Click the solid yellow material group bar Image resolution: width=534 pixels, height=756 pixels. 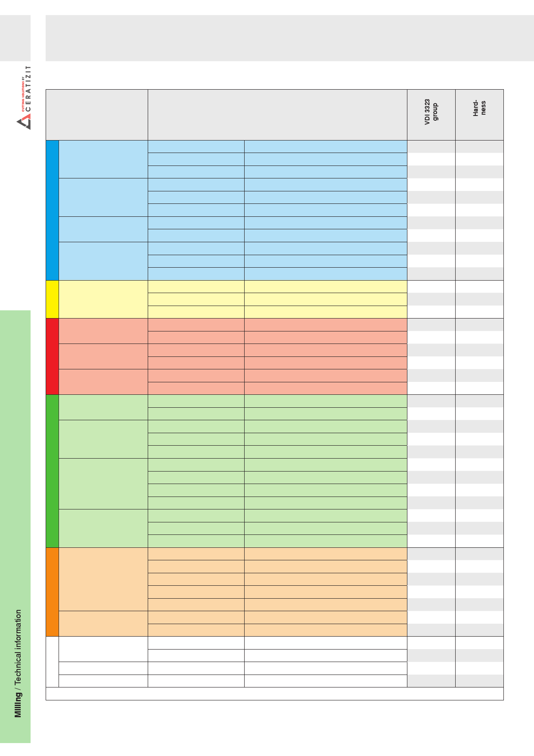52,300
